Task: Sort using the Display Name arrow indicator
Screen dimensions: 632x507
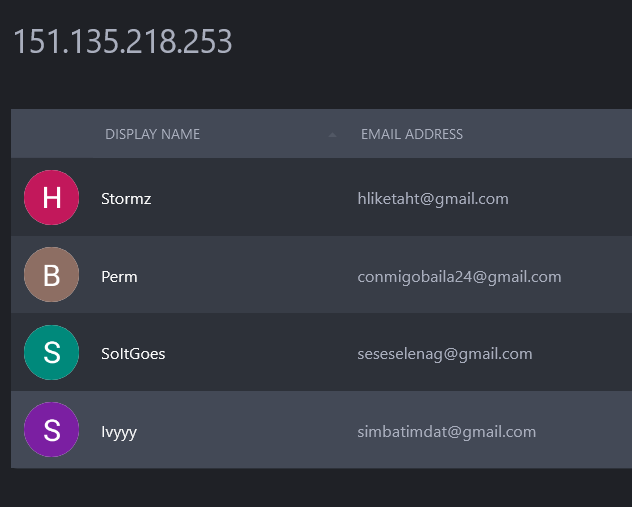Action: pos(332,135)
